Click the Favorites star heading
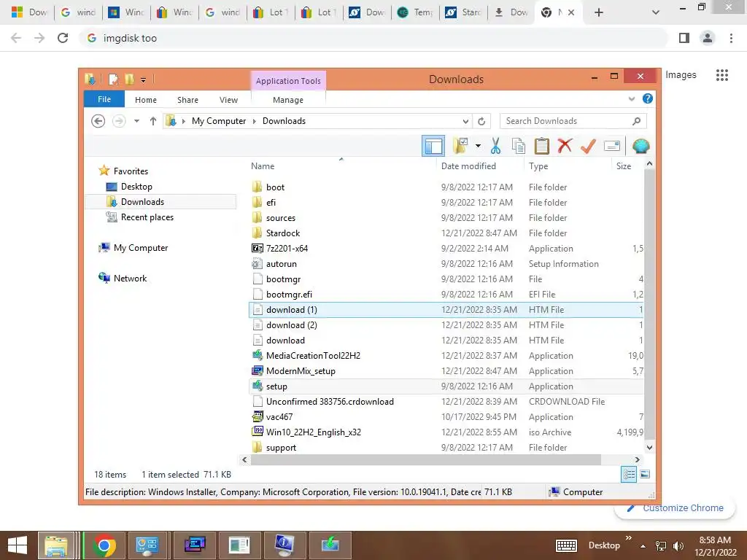 coord(131,171)
